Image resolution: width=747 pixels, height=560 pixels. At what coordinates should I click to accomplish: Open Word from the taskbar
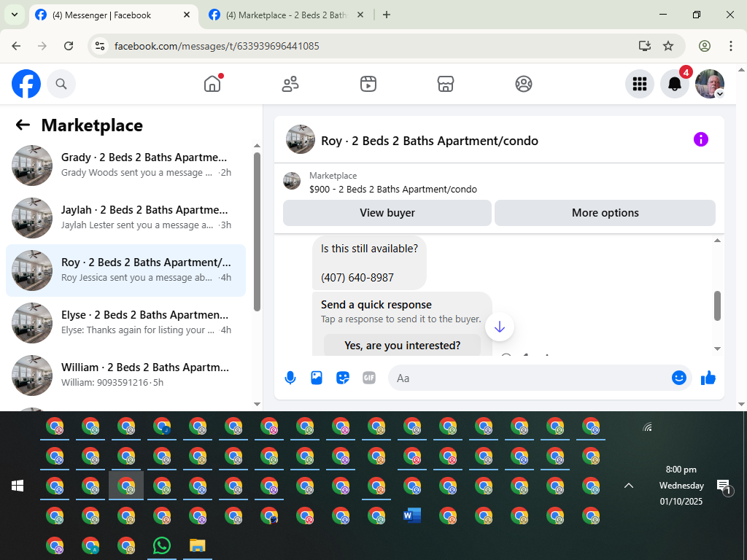coord(412,516)
